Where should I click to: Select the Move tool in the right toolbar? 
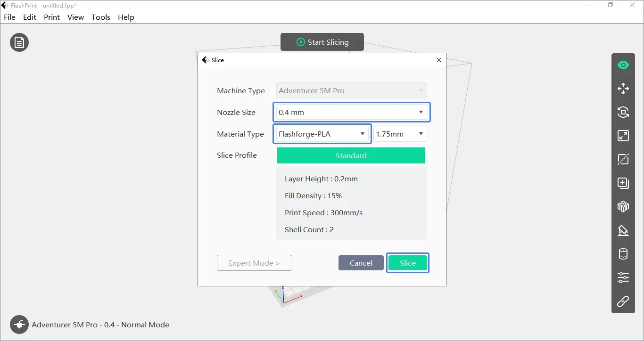623,89
